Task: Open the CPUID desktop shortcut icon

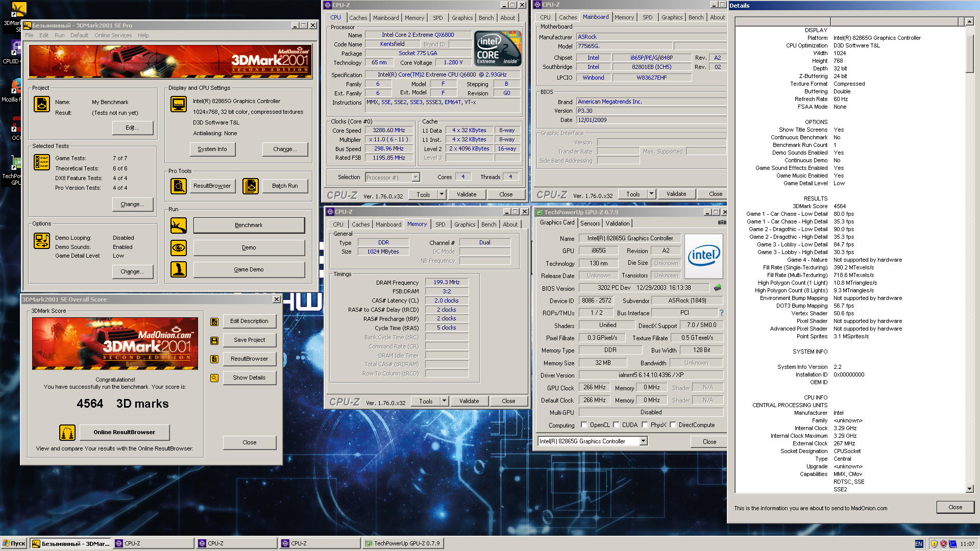Action: coord(16,48)
